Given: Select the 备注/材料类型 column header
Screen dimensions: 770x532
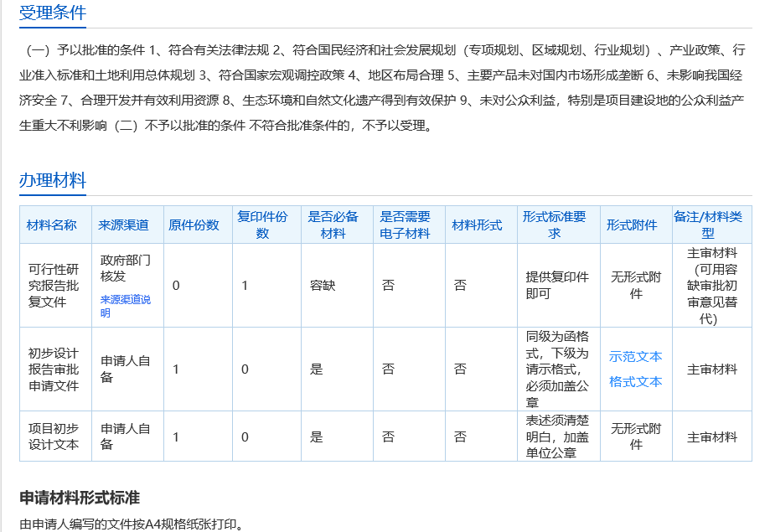Looking at the screenshot, I should coord(709,225).
